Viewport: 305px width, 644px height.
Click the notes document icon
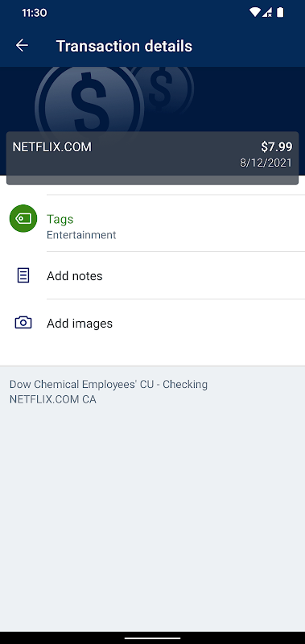23,275
